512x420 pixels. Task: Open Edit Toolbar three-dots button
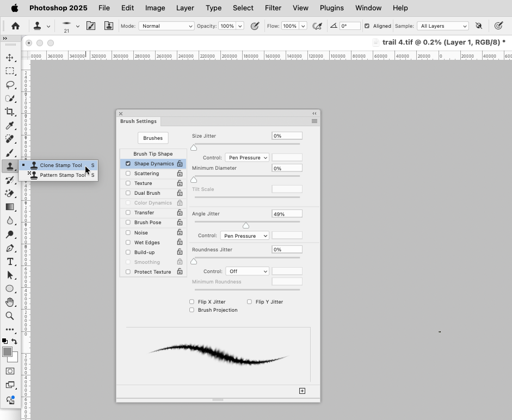coord(10,330)
